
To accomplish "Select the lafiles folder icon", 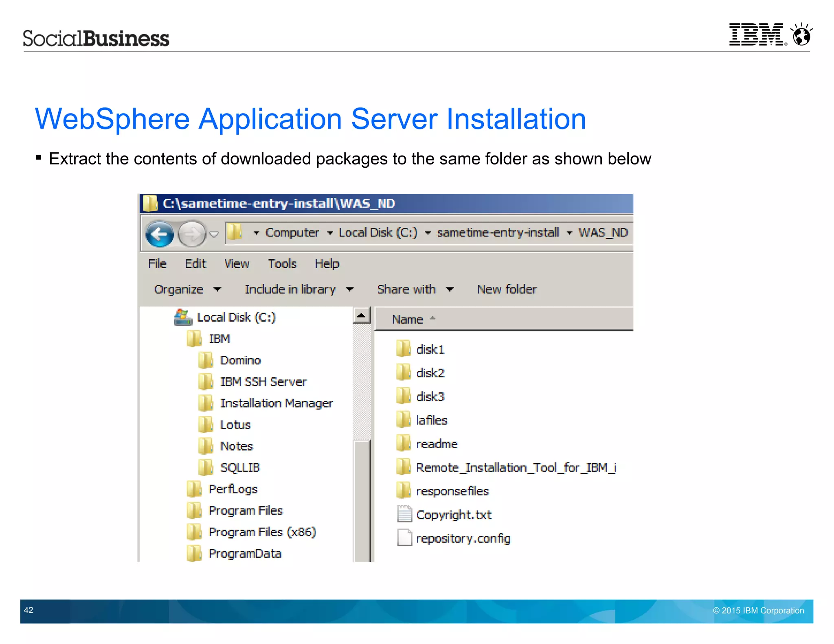I will point(404,420).
